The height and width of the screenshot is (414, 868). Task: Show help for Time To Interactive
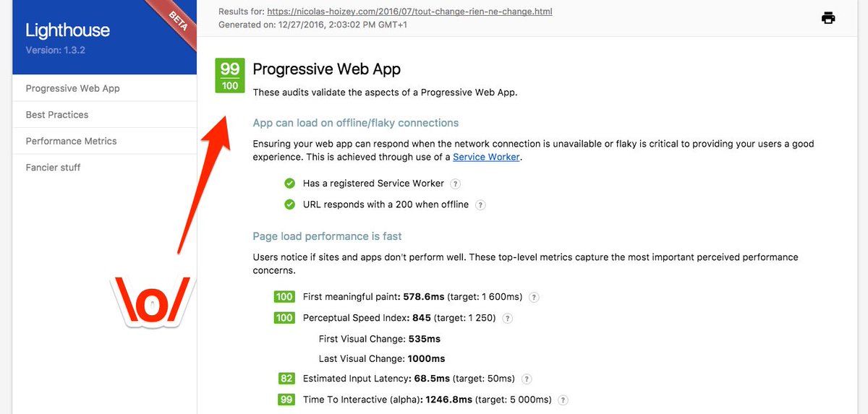tap(563, 400)
